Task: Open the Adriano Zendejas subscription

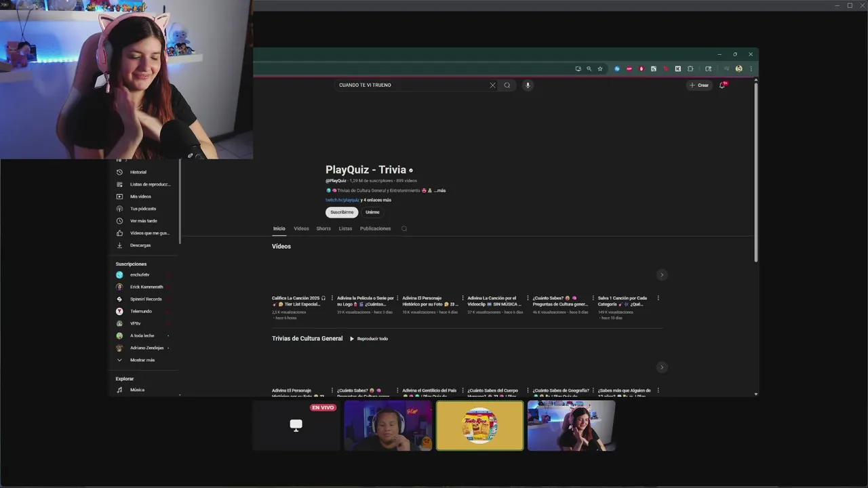Action: pos(144,348)
